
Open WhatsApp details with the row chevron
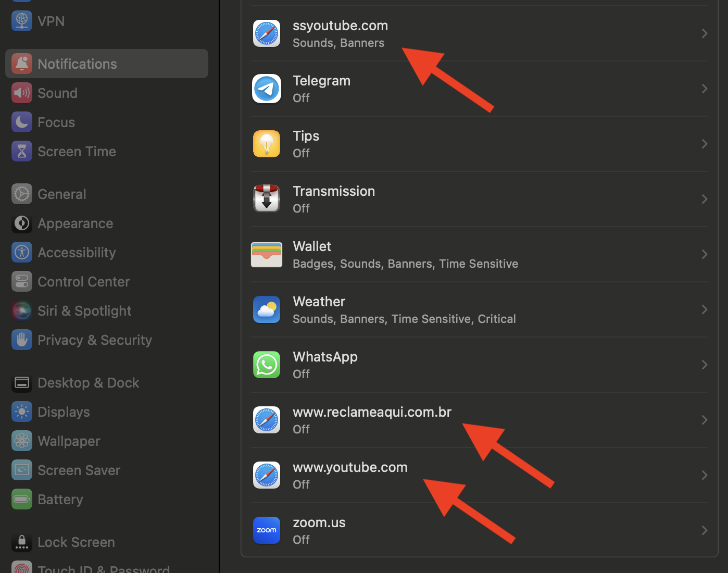click(705, 365)
